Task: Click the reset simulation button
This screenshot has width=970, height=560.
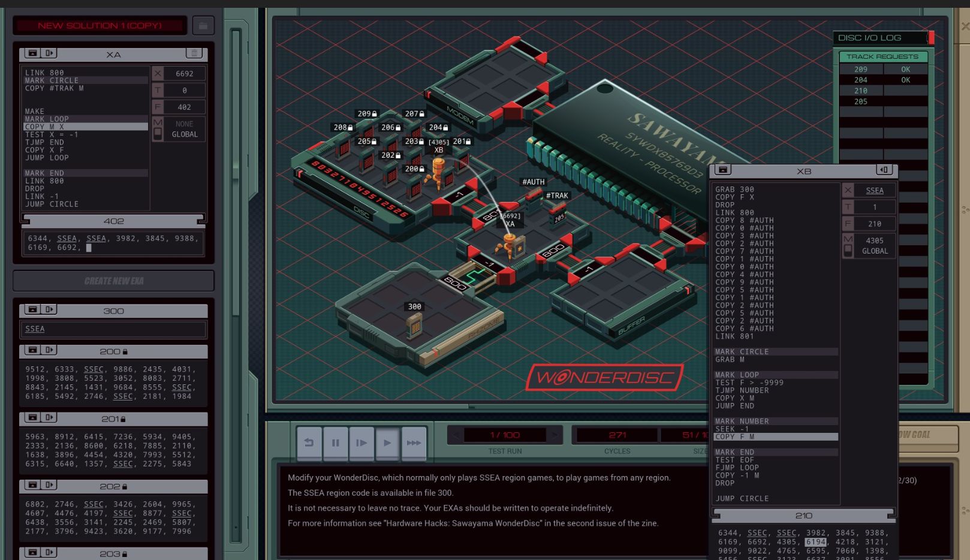Action: 309,443
